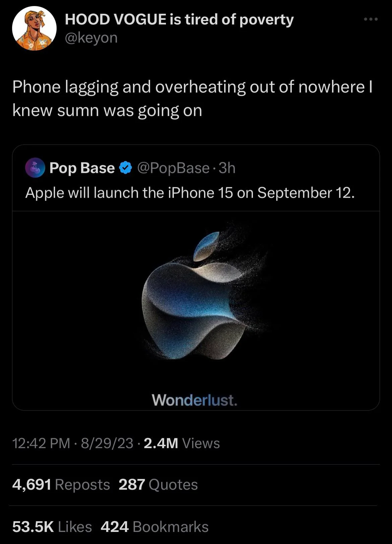Show the 53.5K Likes list
This screenshot has height=544, width=392.
click(x=52, y=527)
